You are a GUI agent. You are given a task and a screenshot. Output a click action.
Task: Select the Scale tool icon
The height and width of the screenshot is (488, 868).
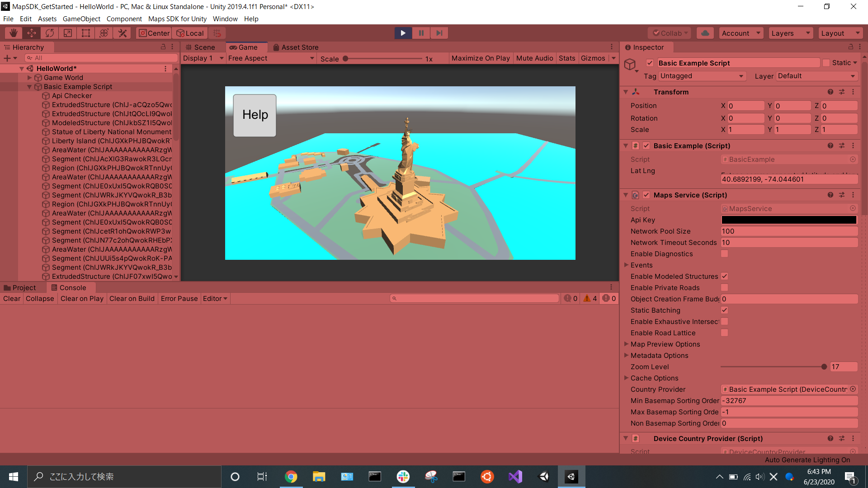pyautogui.click(x=68, y=33)
